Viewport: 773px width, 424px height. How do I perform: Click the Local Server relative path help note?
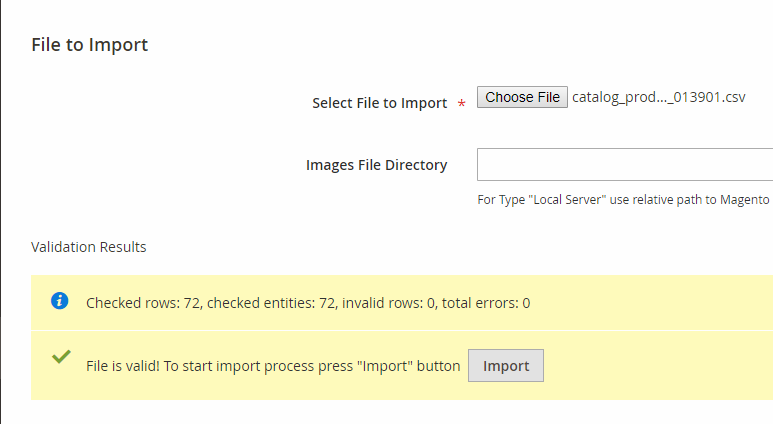click(623, 200)
